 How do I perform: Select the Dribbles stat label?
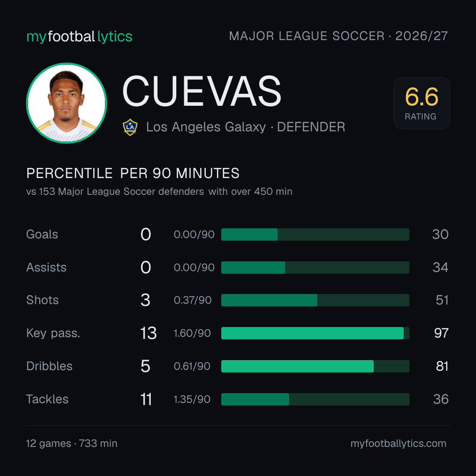pyautogui.click(x=49, y=366)
